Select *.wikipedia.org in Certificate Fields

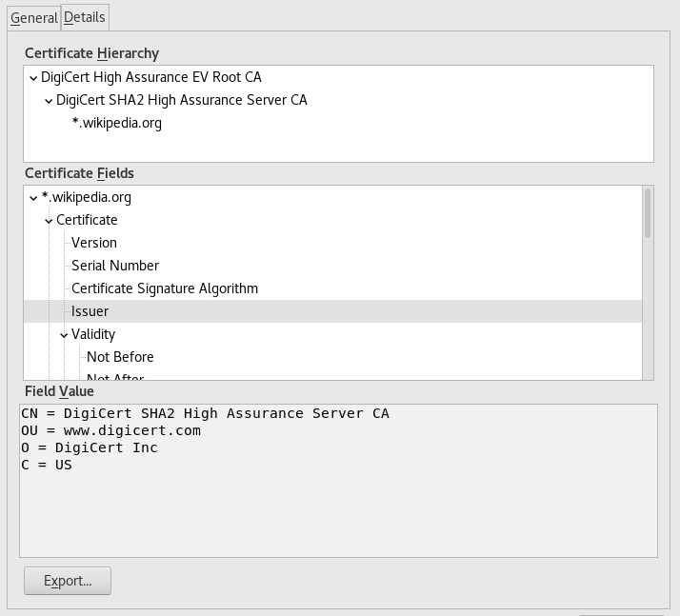click(87, 197)
